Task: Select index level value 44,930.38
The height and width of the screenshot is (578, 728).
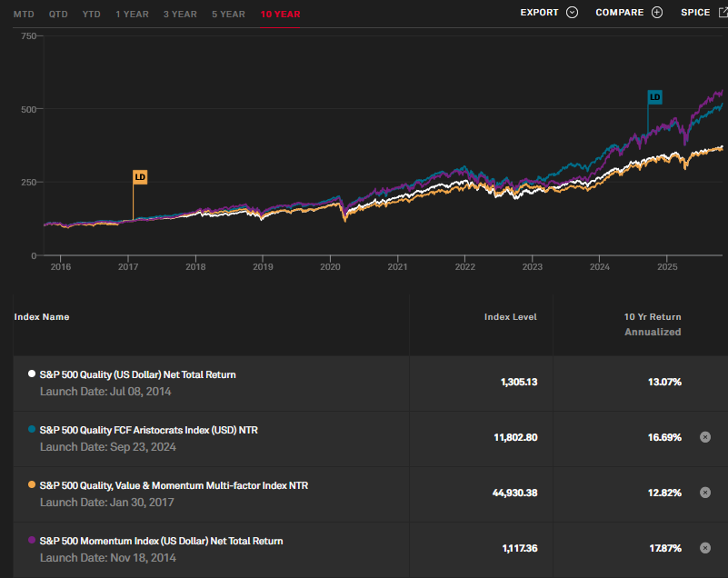Action: point(515,493)
